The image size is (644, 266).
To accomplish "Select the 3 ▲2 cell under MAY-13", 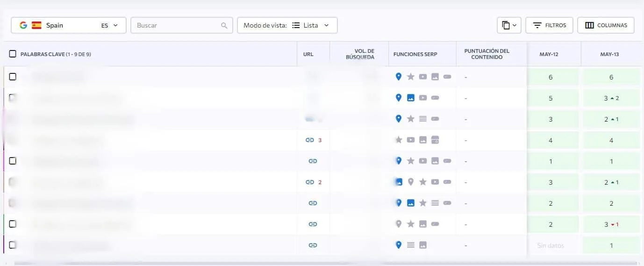I will tap(611, 98).
